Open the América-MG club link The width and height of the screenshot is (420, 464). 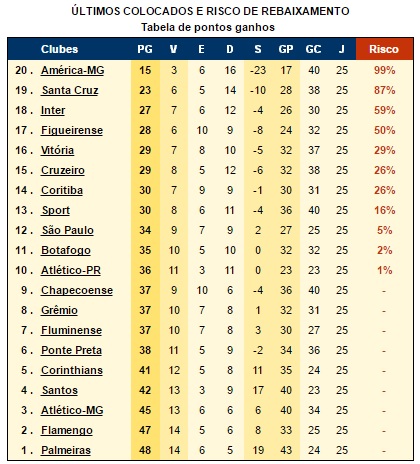pos(73,70)
